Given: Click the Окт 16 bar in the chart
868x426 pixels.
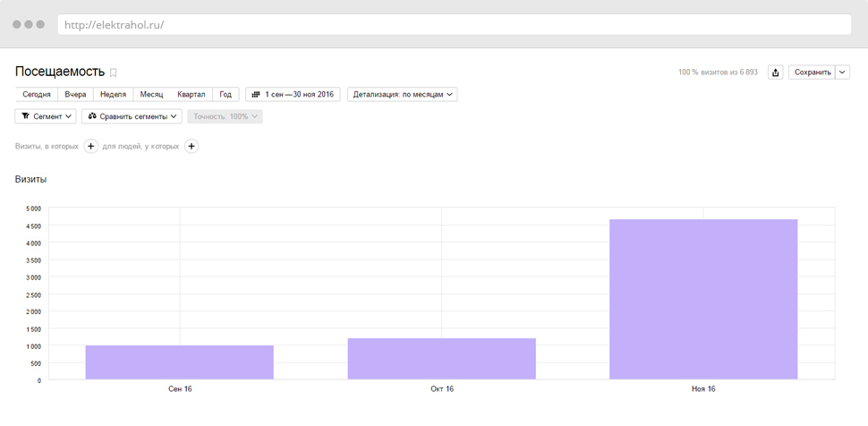Looking at the screenshot, I should click(442, 359).
